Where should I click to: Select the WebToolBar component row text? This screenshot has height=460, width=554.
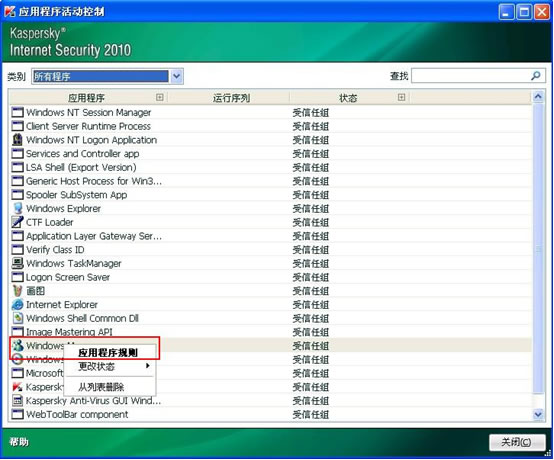[77, 414]
